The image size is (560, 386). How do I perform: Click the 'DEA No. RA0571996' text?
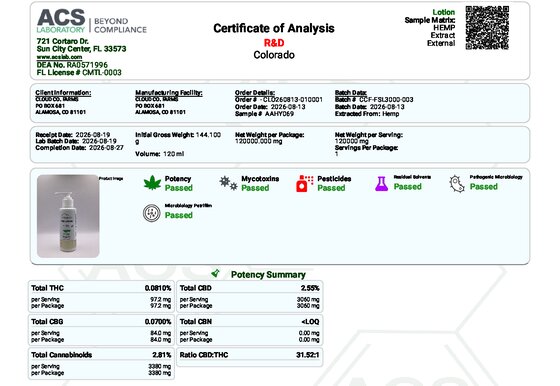click(x=72, y=65)
